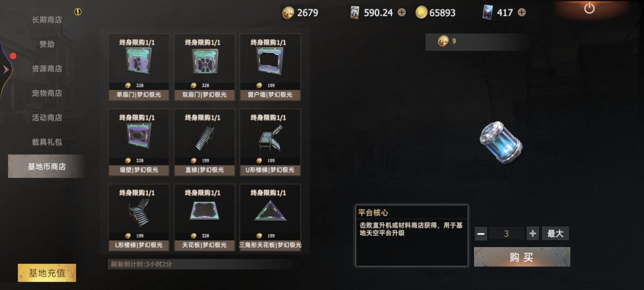Click the power icon at top right
This screenshot has width=644, height=290.
tap(589, 8)
